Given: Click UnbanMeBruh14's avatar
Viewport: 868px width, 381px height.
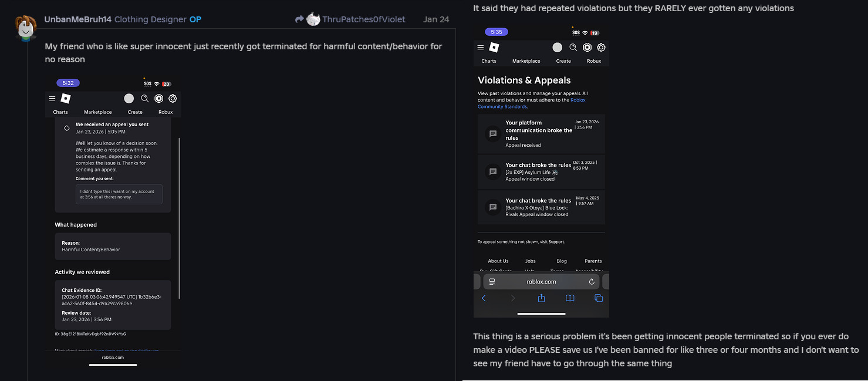Looking at the screenshot, I should pyautogui.click(x=24, y=27).
